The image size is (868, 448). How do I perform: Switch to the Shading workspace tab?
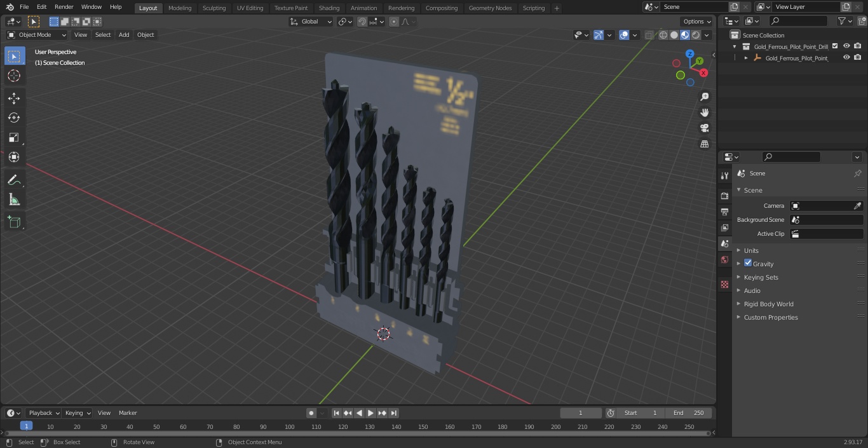click(x=329, y=8)
